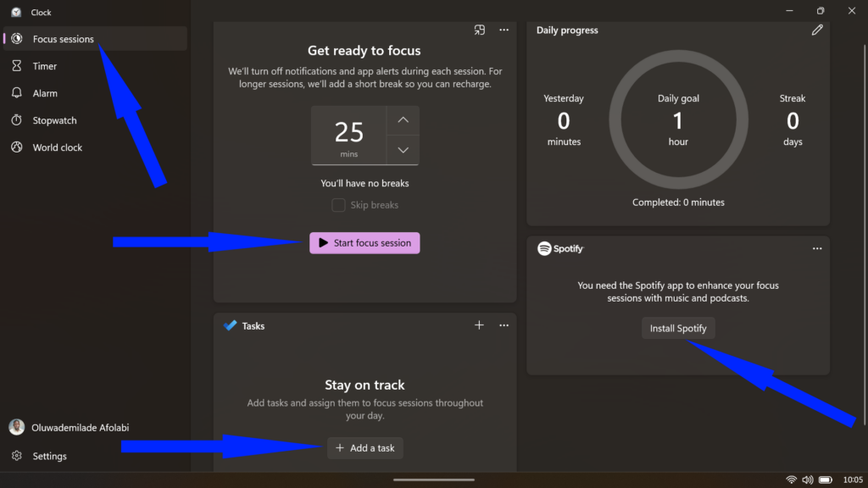Install Spotify from the panel

tap(678, 328)
